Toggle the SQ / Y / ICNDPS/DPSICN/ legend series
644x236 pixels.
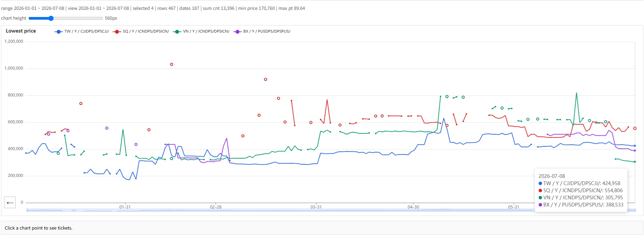pos(141,32)
